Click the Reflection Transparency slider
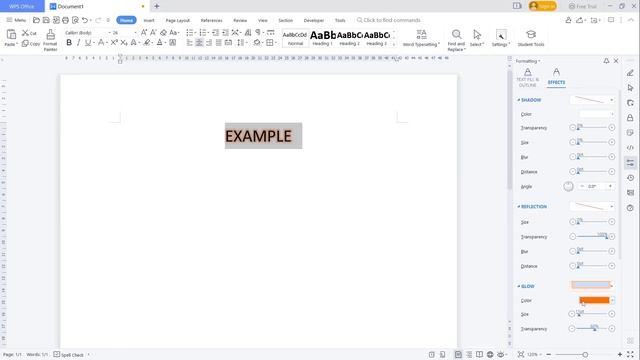 (x=592, y=237)
